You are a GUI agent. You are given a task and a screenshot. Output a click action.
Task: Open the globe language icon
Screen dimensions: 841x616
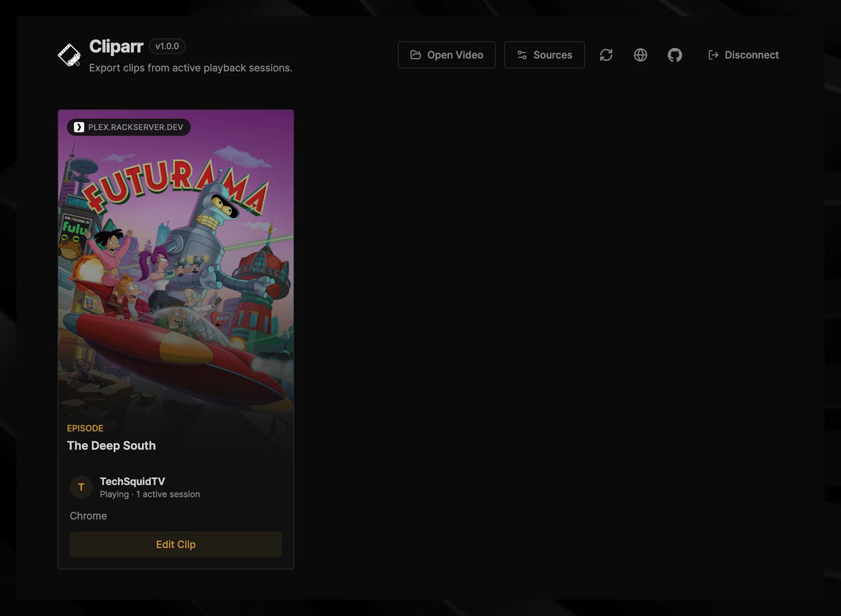(640, 55)
